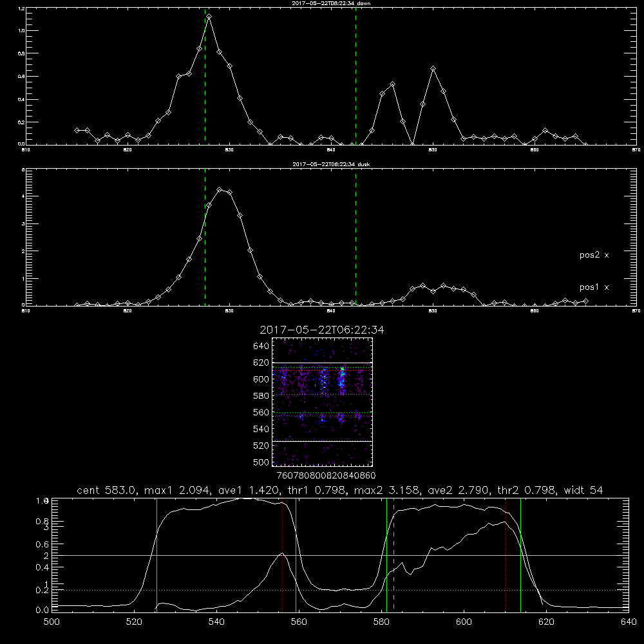This screenshot has width=644, height=644.
Task: Select 'max1 2.094' in the stats line
Action: [x=175, y=490]
